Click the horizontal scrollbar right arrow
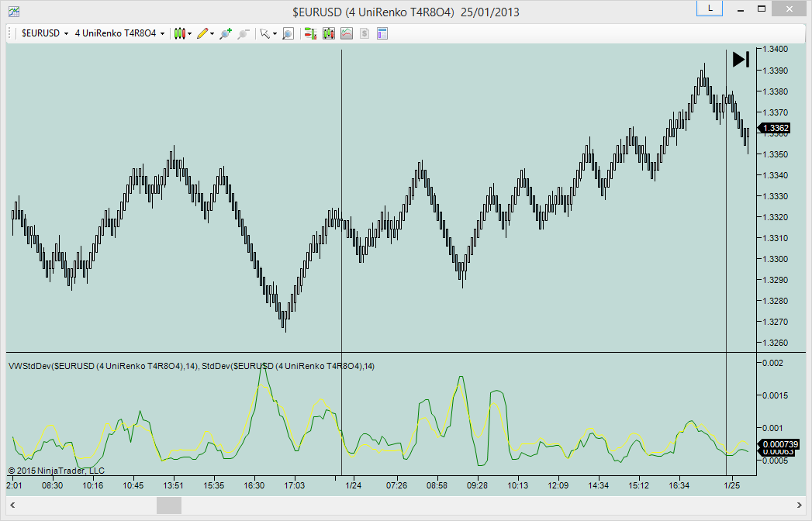The height and width of the screenshot is (521, 812). coord(800,505)
